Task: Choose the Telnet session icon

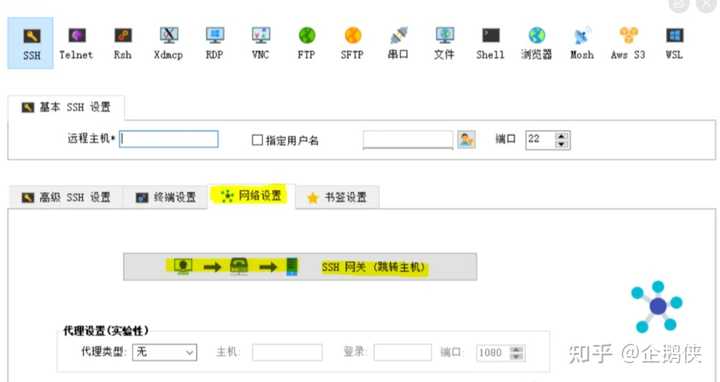Action: (76, 43)
